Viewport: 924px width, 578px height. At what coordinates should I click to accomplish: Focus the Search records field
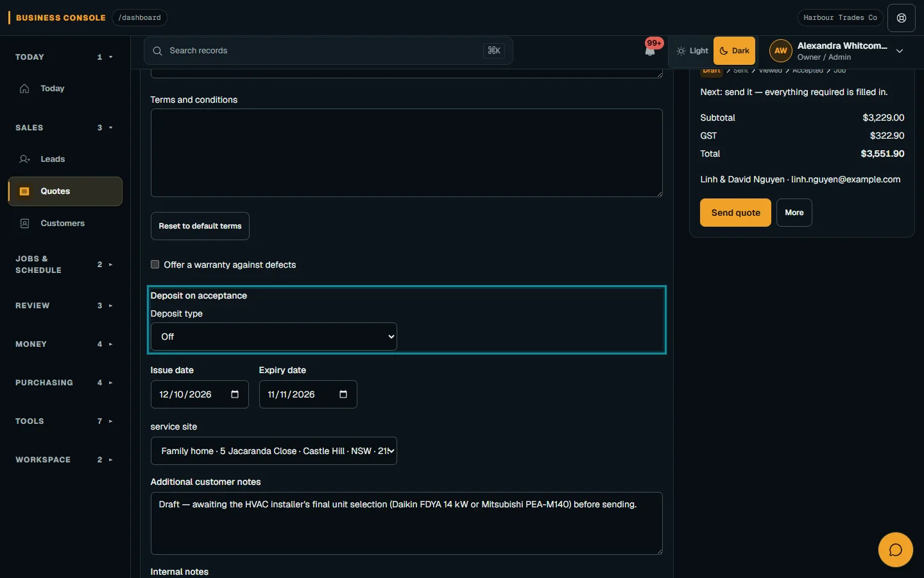click(x=329, y=51)
